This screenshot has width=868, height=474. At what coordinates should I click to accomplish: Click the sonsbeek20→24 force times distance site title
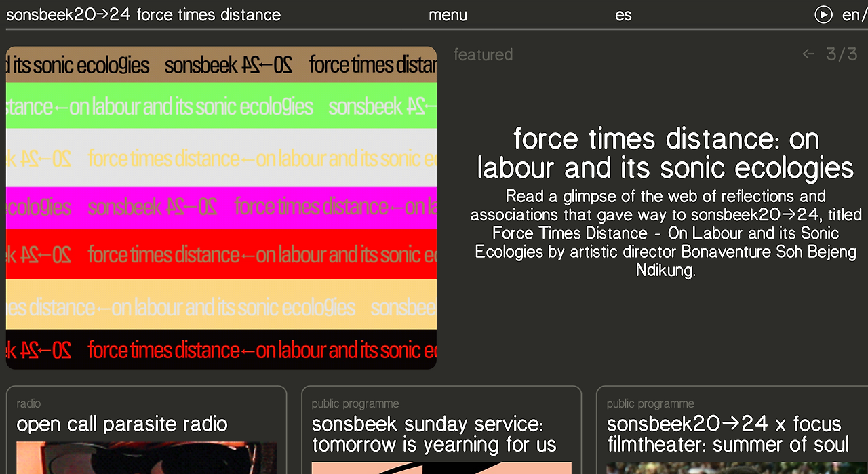tap(143, 14)
